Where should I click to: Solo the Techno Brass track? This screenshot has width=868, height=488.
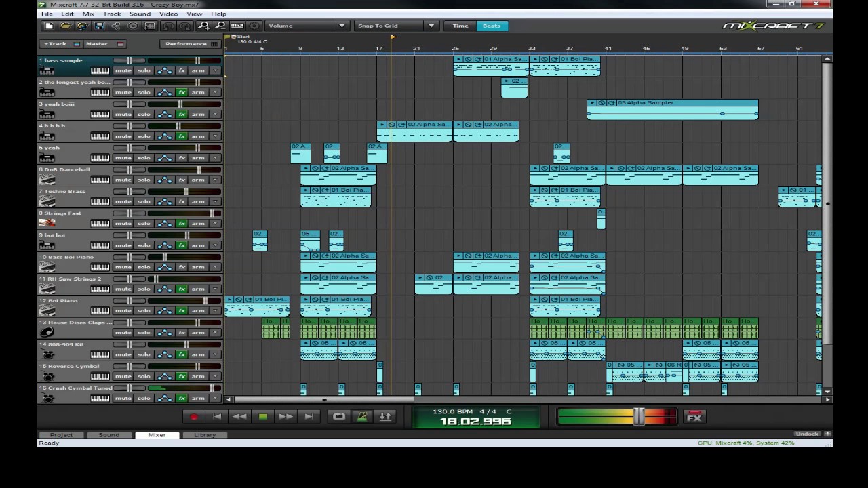[144, 201]
